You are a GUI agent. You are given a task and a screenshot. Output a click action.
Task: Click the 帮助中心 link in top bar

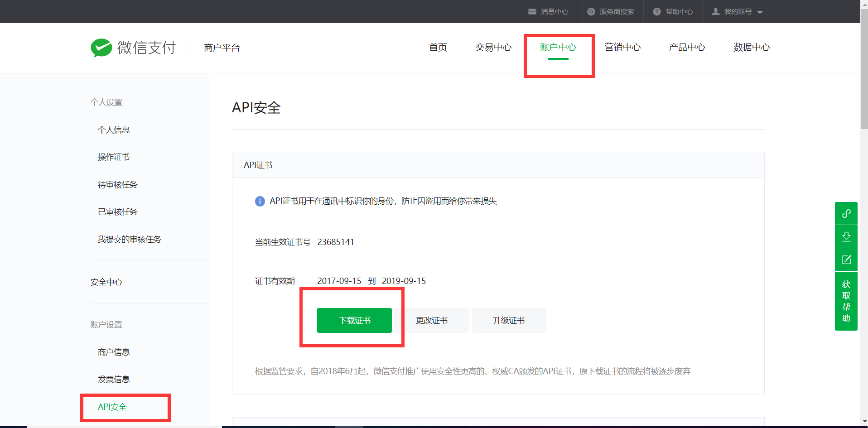[x=679, y=11]
